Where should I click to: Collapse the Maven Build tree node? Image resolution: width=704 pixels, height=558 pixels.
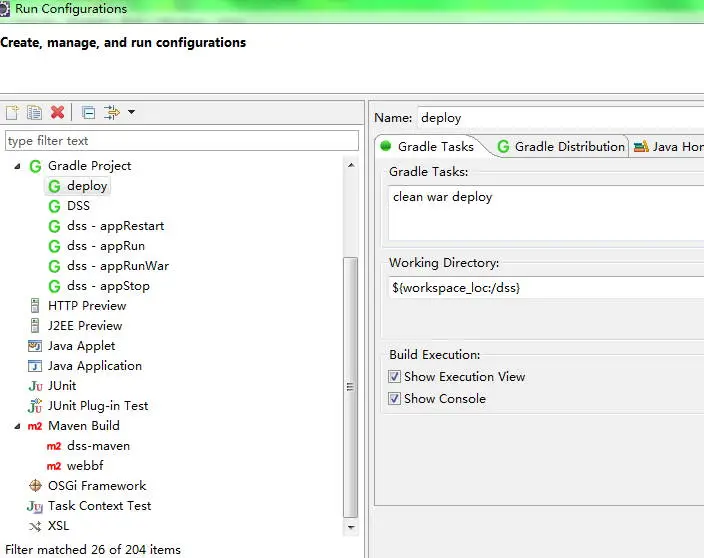(x=17, y=426)
